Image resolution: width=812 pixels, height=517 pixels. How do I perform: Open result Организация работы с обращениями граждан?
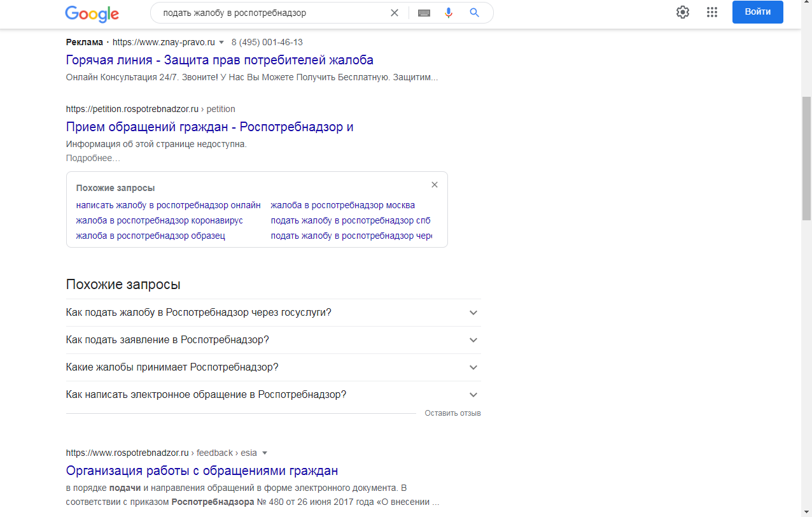[202, 471]
